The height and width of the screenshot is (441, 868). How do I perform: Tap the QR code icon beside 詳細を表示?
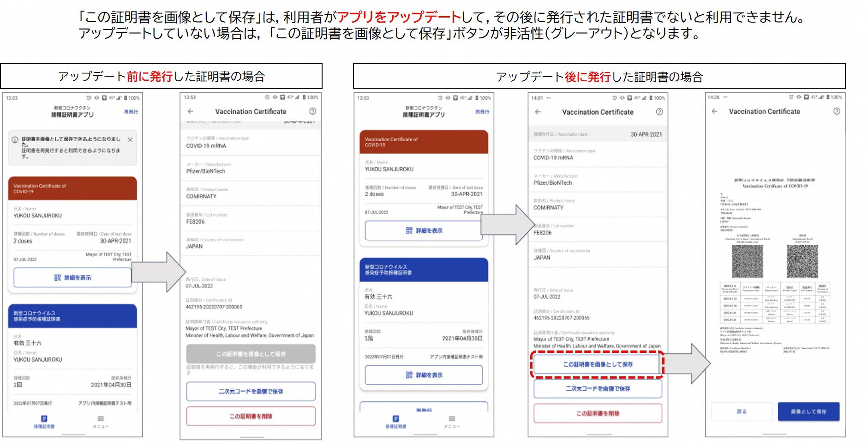pyautogui.click(x=57, y=278)
